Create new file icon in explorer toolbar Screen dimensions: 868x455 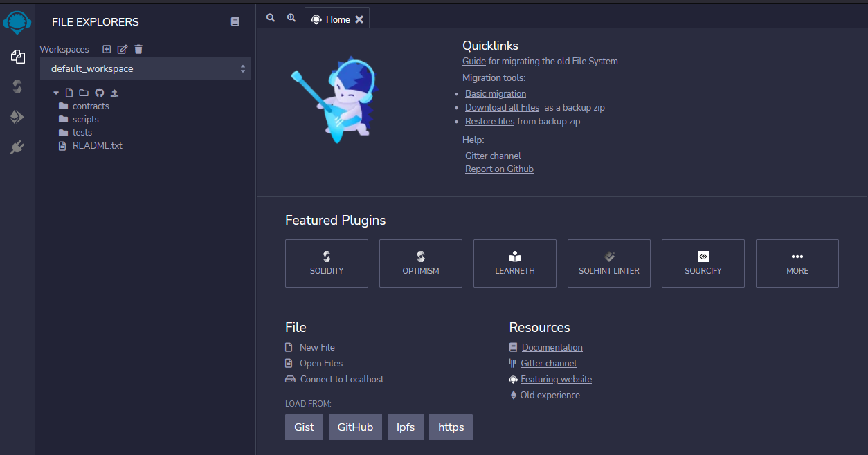click(69, 93)
